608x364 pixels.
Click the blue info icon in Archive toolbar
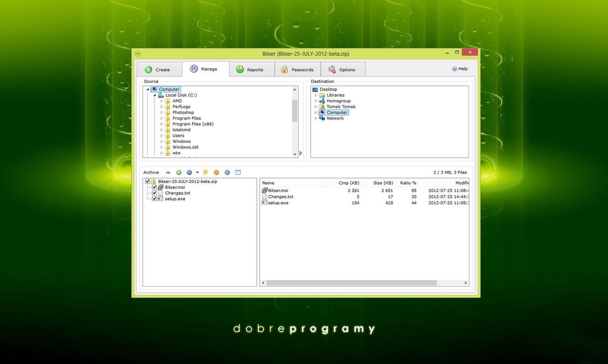(x=227, y=172)
